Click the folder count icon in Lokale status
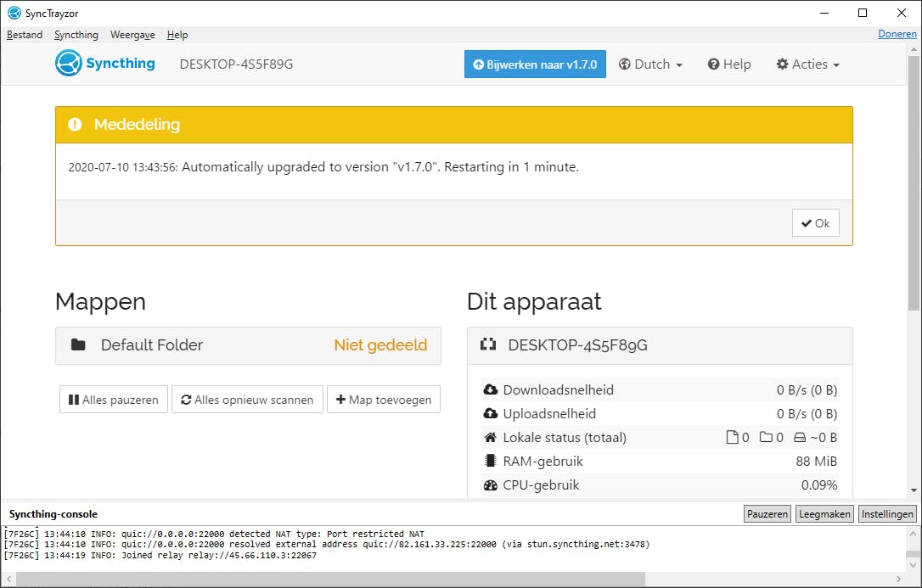Image resolution: width=922 pixels, height=588 pixels. (x=766, y=437)
